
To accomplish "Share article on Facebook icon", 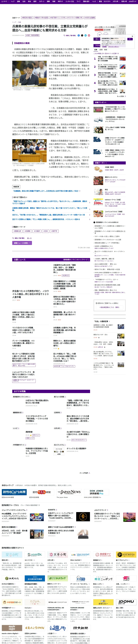I will coord(79,36).
